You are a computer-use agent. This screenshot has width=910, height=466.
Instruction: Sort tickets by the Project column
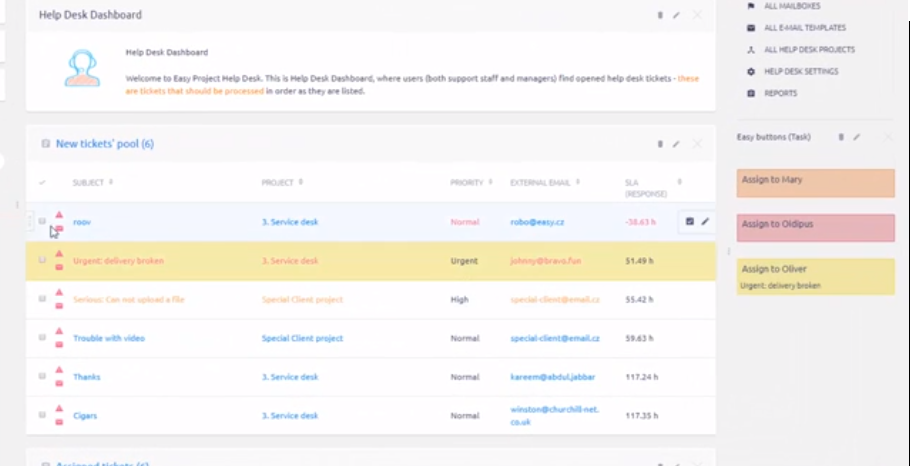coord(277,183)
